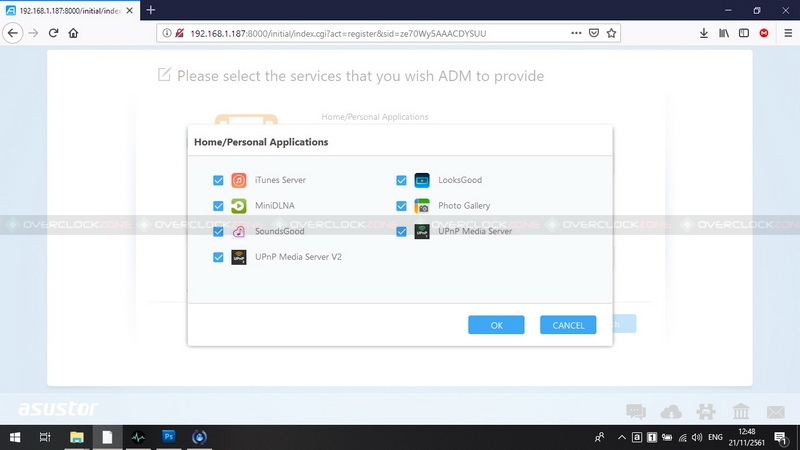Click the iTunes Server app icon
This screenshot has height=450, width=800.
tap(239, 180)
